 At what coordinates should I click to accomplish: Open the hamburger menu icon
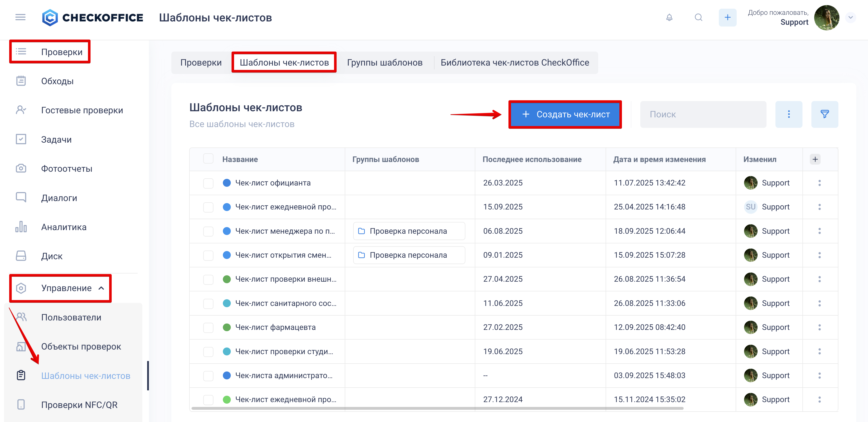(x=21, y=17)
